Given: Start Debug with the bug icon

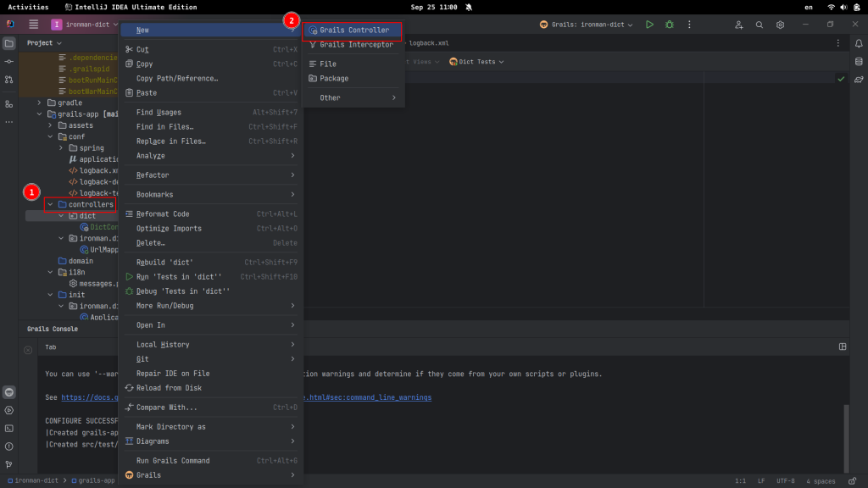Looking at the screenshot, I should (x=670, y=25).
